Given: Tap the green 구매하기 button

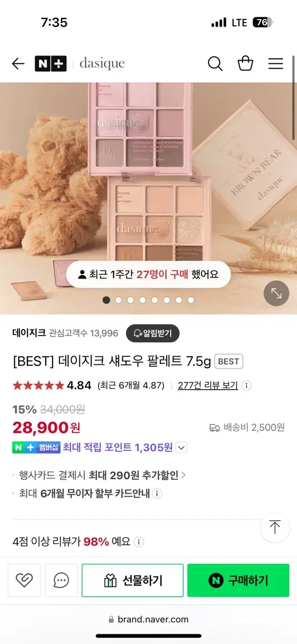Looking at the screenshot, I should coord(238,580).
